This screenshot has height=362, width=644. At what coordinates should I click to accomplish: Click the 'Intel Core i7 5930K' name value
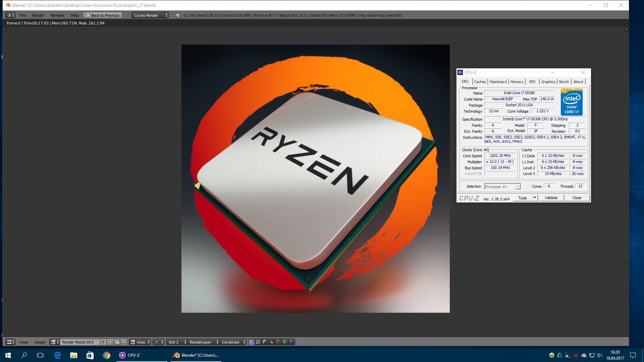click(519, 93)
